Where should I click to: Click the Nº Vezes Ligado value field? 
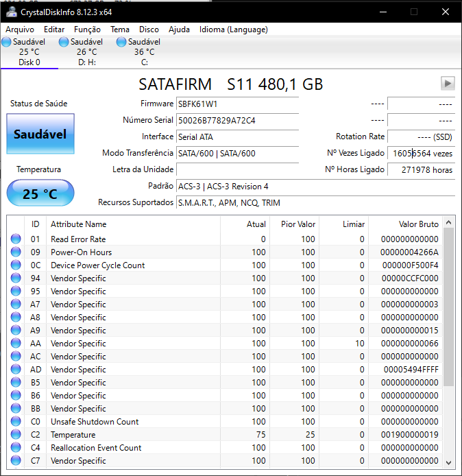[422, 154]
